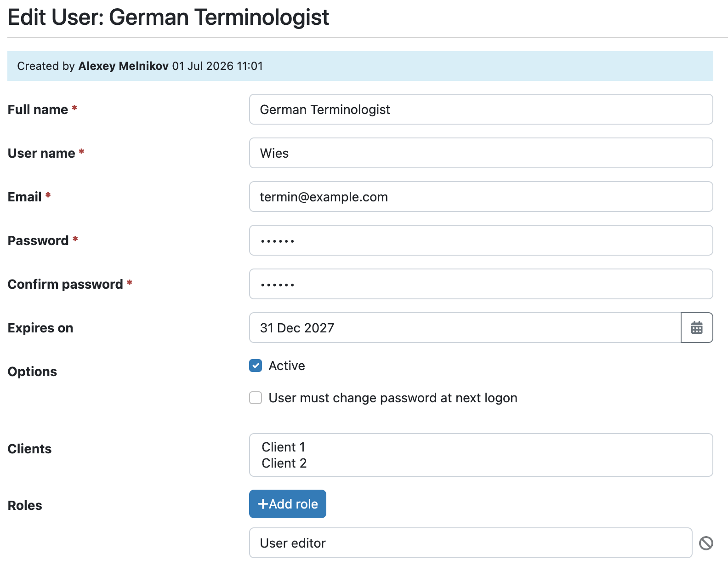Click the Expires on label
The width and height of the screenshot is (728, 583).
(40, 328)
